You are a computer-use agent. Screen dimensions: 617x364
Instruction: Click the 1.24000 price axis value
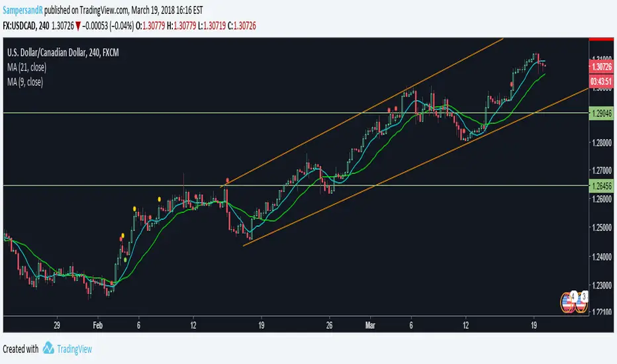[602, 257]
